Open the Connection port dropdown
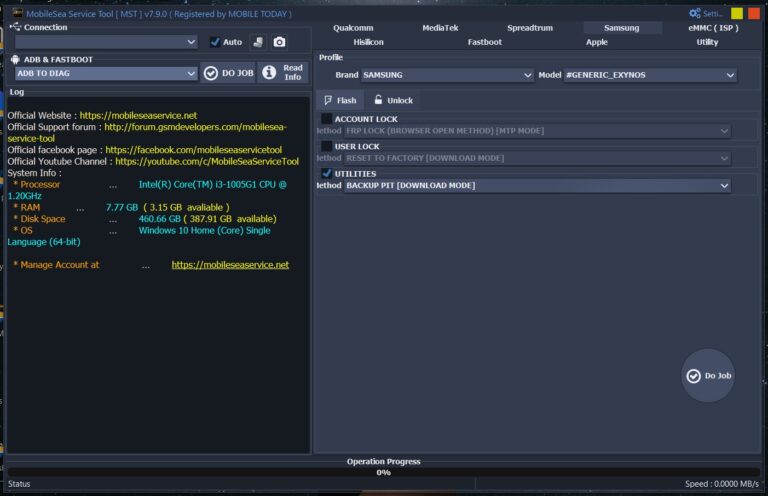This screenshot has height=496, width=768. [106, 42]
